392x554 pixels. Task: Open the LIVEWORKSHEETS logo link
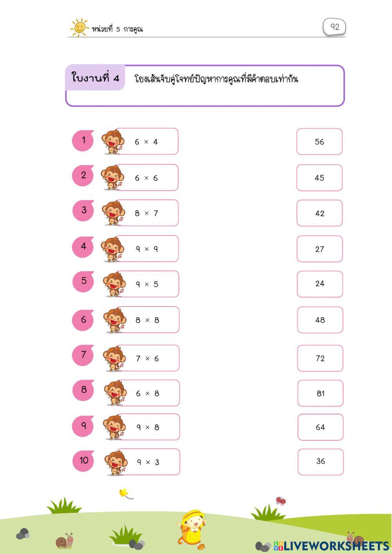tap(331, 546)
